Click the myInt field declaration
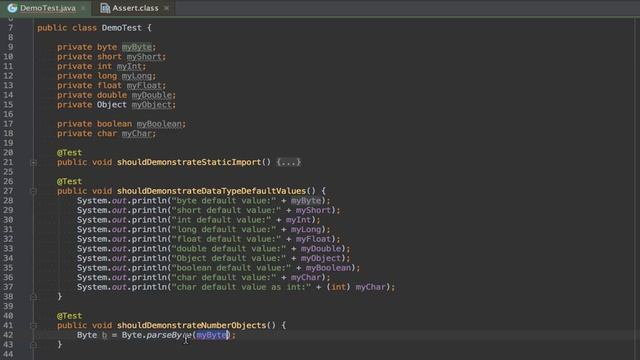 coord(129,66)
